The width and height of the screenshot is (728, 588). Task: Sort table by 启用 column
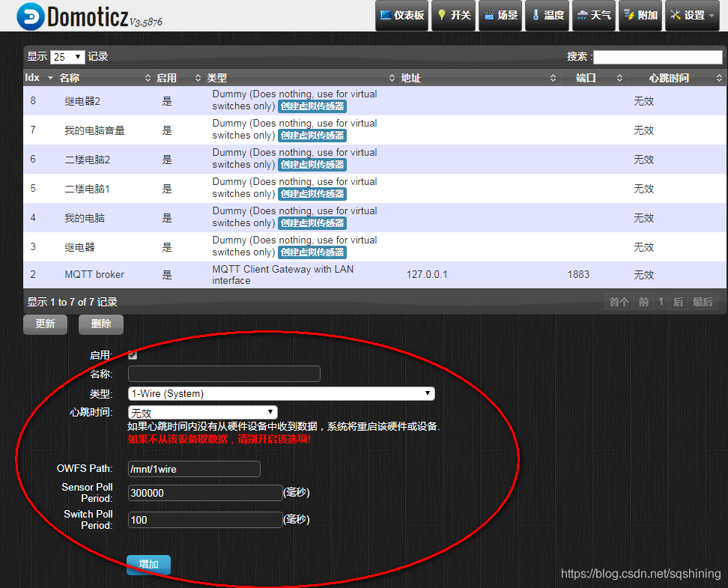point(178,78)
